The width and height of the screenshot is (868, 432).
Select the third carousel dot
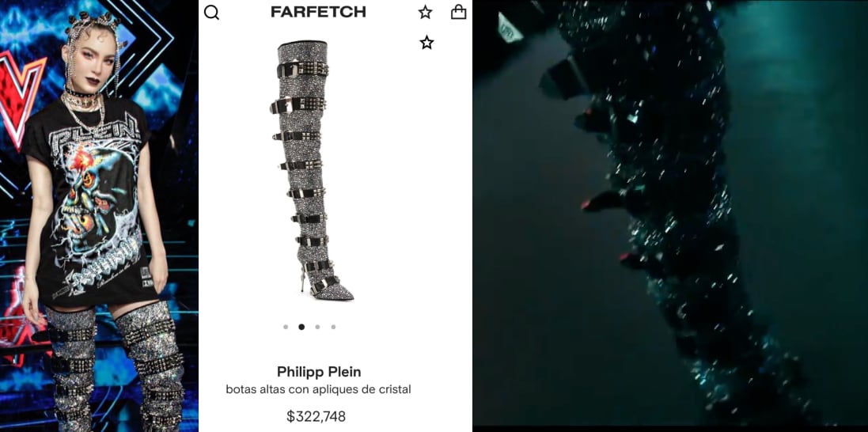click(317, 327)
